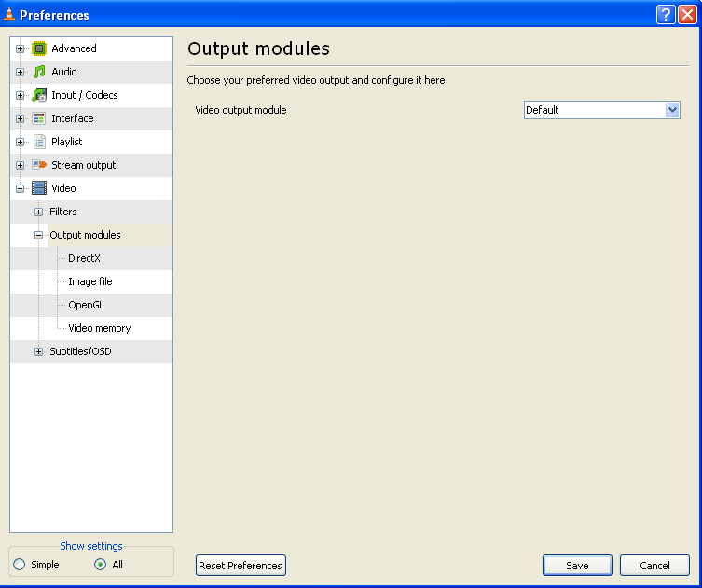Screen dimensions: 702x588
Task: Select DirectX output module item
Action: click(x=84, y=258)
